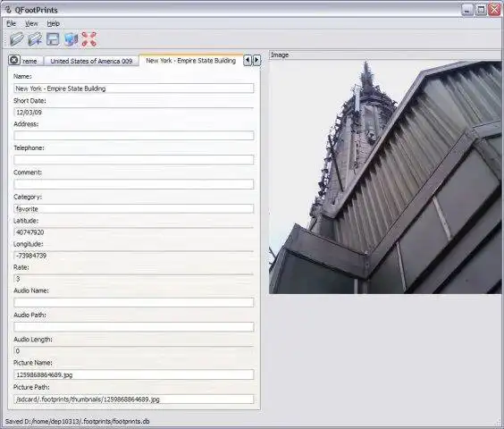Screen dimensions: 504x429
Task: Click the Comment input field
Action: (x=134, y=184)
